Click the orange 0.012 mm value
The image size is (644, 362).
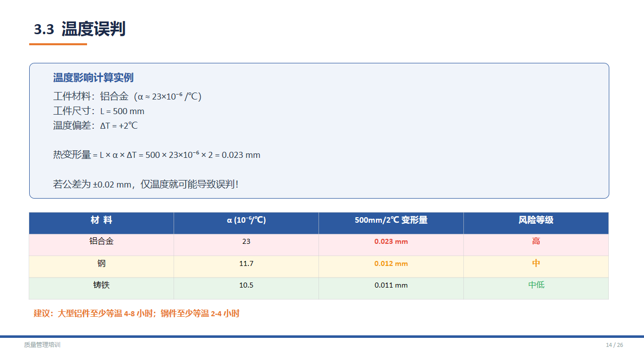tap(391, 263)
